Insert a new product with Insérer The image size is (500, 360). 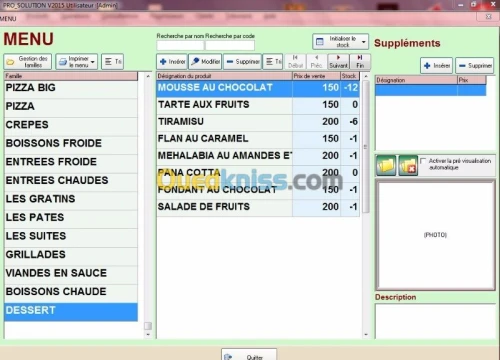(172, 62)
